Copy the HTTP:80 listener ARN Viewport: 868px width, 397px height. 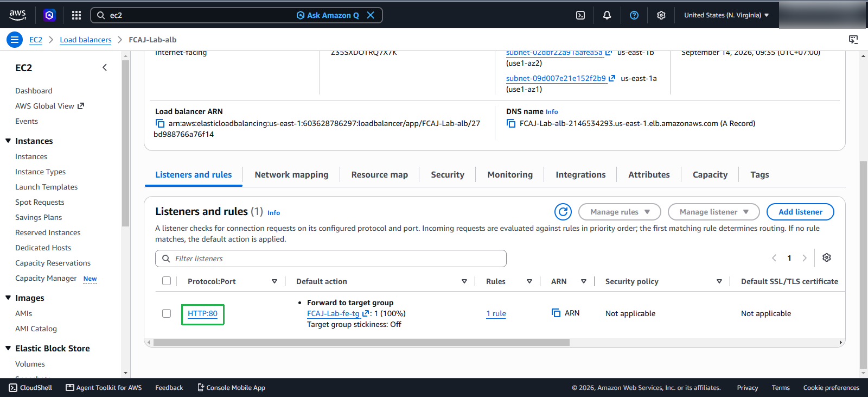pyautogui.click(x=556, y=313)
